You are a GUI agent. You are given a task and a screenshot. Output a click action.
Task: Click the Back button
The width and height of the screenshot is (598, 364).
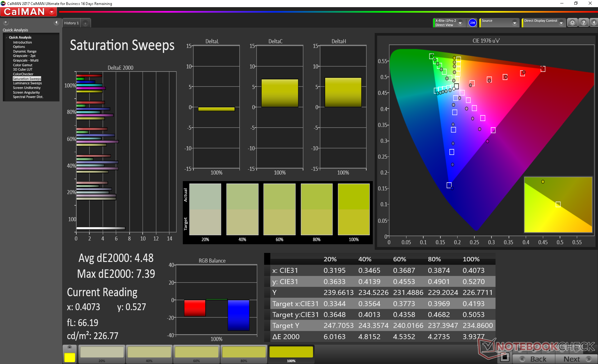coord(534,359)
